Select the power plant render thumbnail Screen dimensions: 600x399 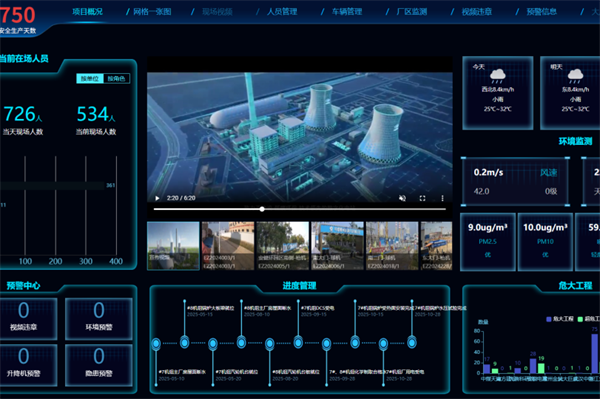pyautogui.click(x=173, y=246)
